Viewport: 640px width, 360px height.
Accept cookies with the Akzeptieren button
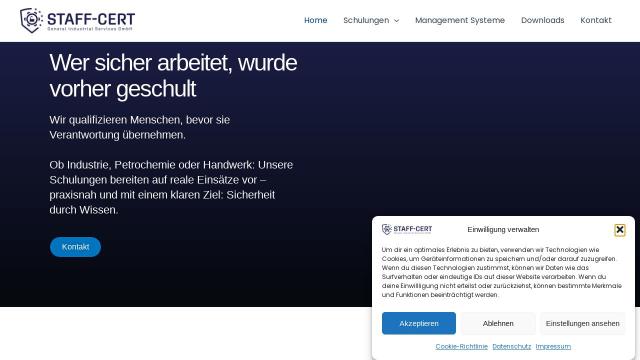419,323
